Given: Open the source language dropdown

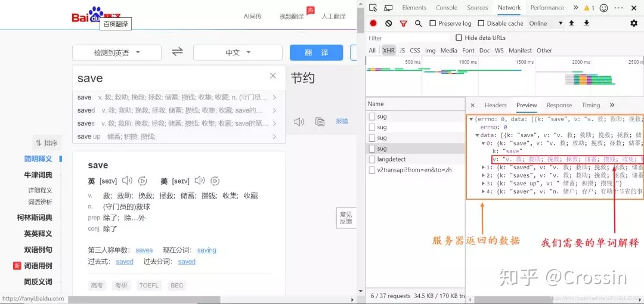Looking at the screenshot, I should click(x=117, y=52).
